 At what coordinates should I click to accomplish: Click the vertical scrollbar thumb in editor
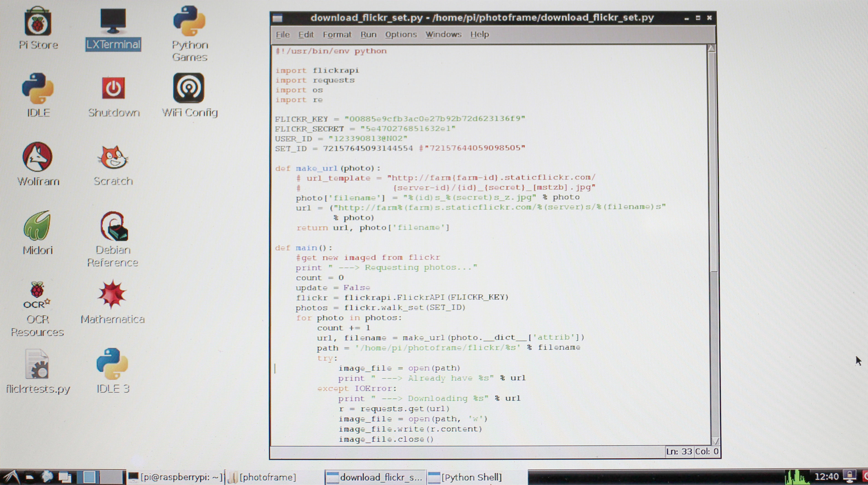pyautogui.click(x=713, y=162)
